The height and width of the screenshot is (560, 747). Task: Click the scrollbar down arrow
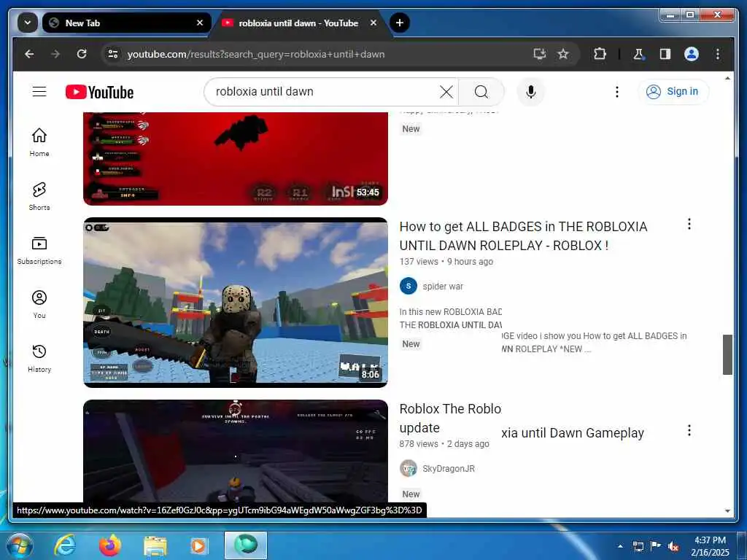point(727,511)
